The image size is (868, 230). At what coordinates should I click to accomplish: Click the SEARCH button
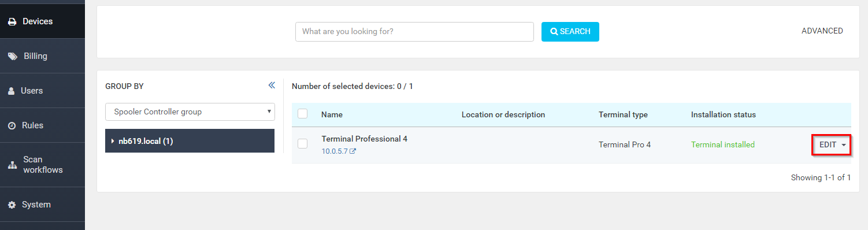(570, 32)
